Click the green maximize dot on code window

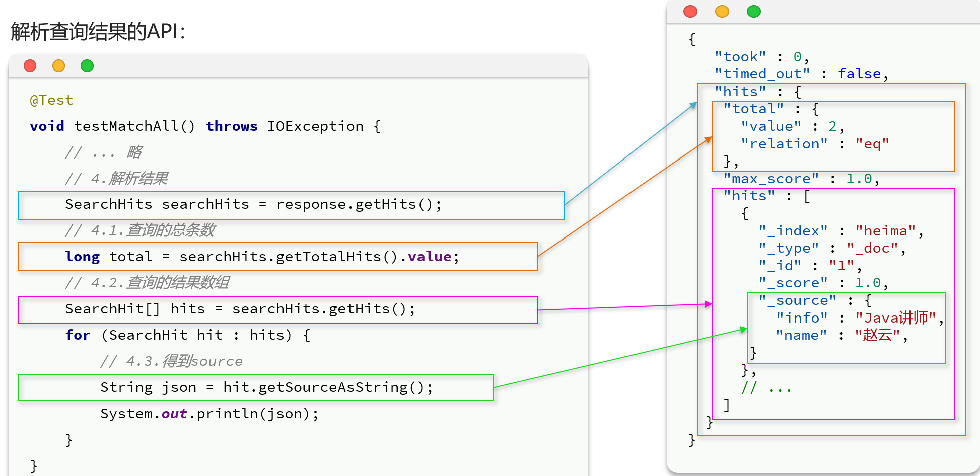pyautogui.click(x=87, y=66)
